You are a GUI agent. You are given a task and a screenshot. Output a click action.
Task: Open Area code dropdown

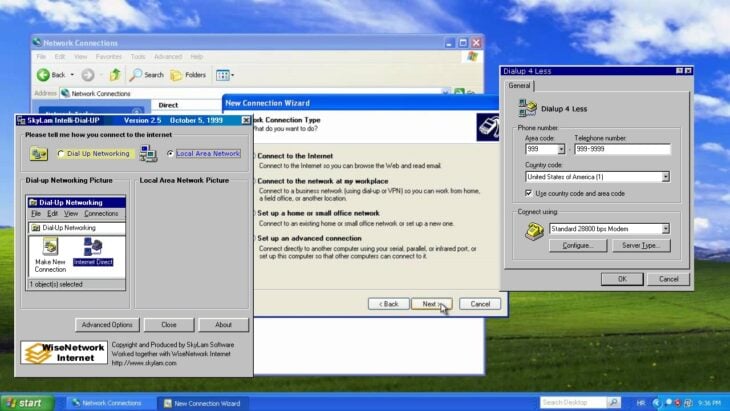[x=561, y=149]
